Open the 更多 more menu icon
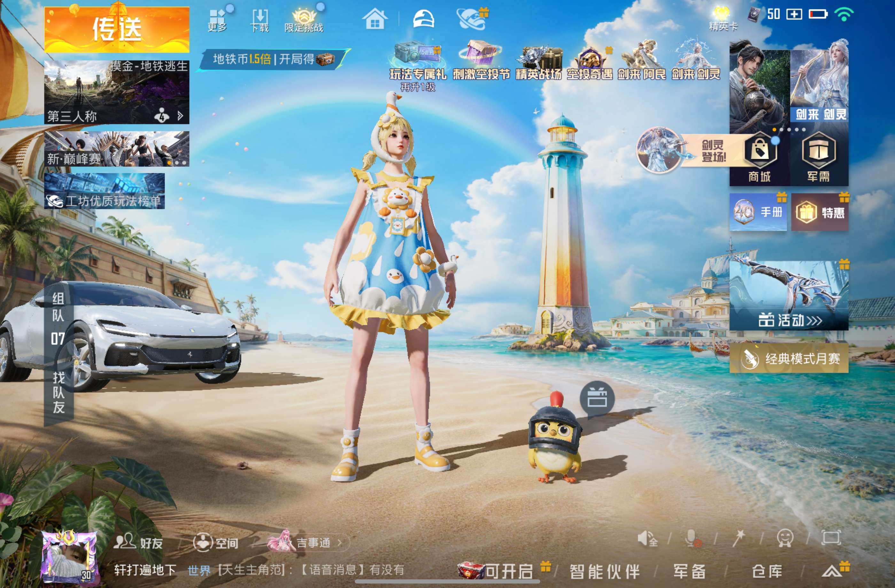The height and width of the screenshot is (588, 895). (218, 20)
